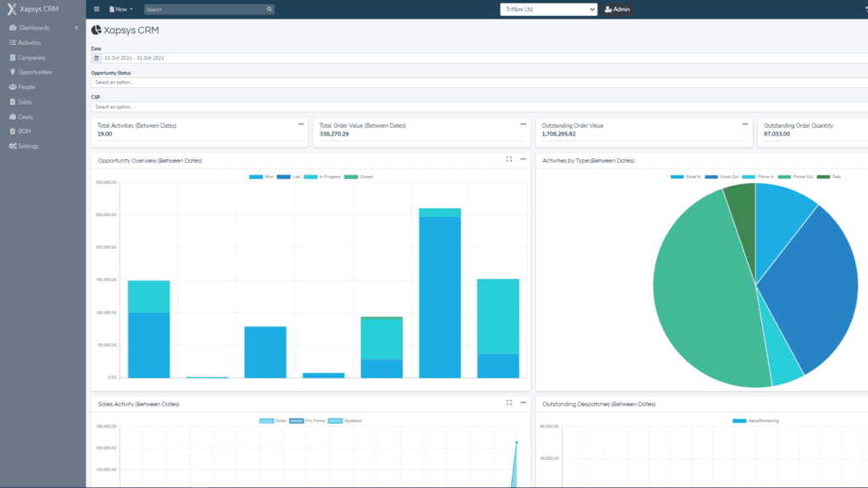Open the Total Activities card options menu

[x=301, y=125]
